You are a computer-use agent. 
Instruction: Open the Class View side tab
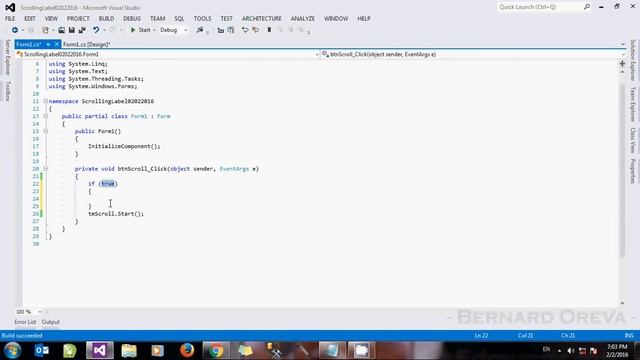pyautogui.click(x=633, y=140)
